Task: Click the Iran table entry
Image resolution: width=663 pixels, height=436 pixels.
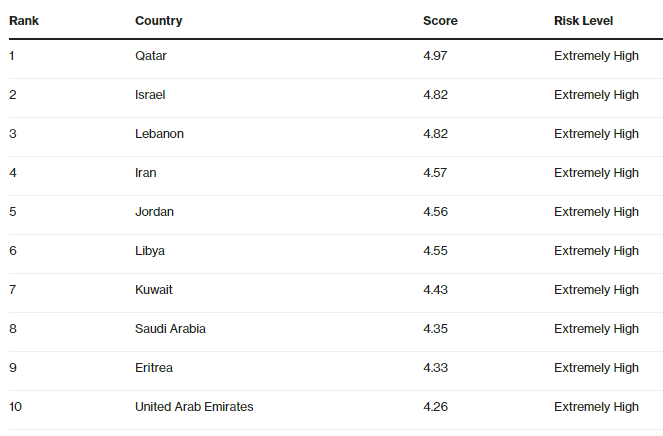Action: [x=145, y=173]
